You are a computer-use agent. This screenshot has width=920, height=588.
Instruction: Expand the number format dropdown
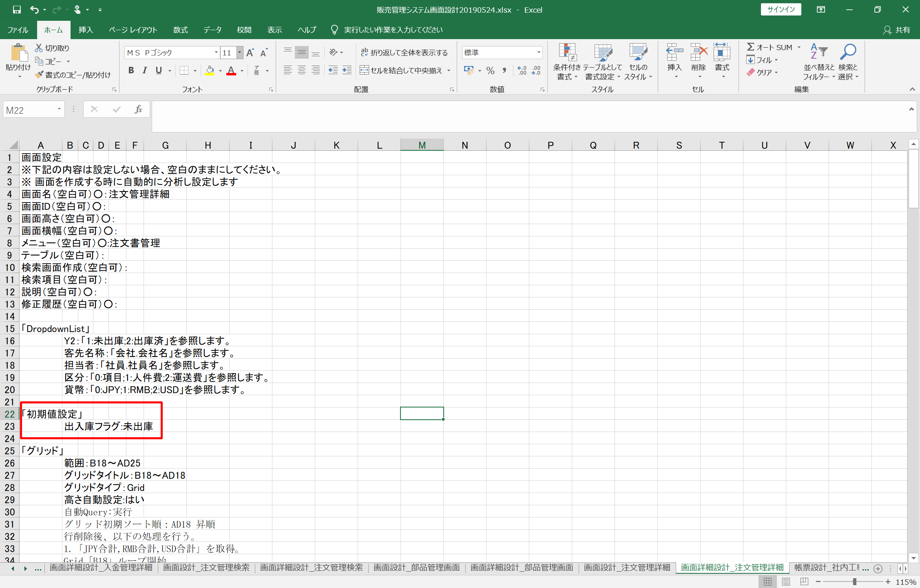tap(539, 53)
